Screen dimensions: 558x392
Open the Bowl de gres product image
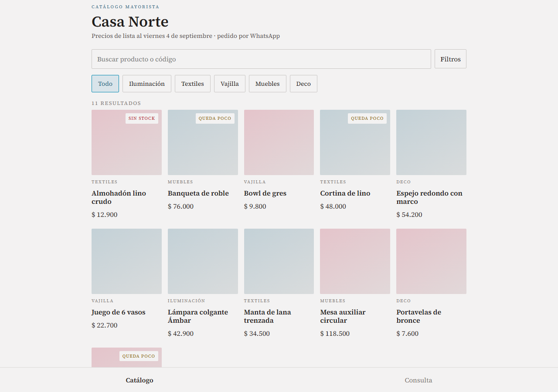[x=279, y=142]
